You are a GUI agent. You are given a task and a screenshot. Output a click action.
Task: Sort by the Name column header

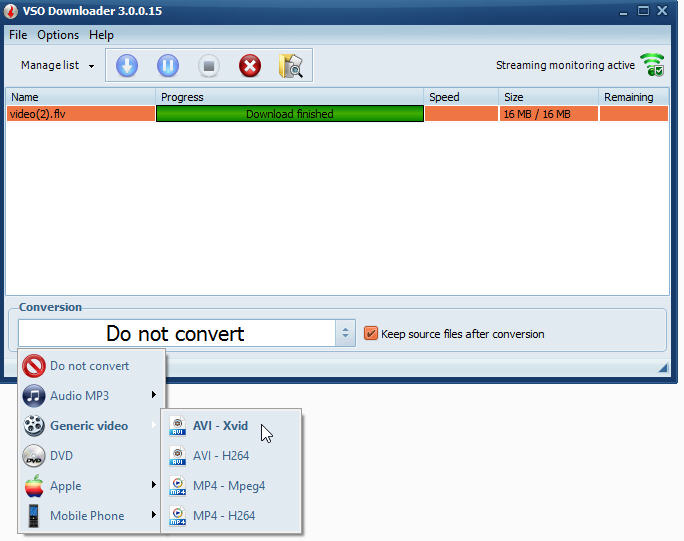81,97
